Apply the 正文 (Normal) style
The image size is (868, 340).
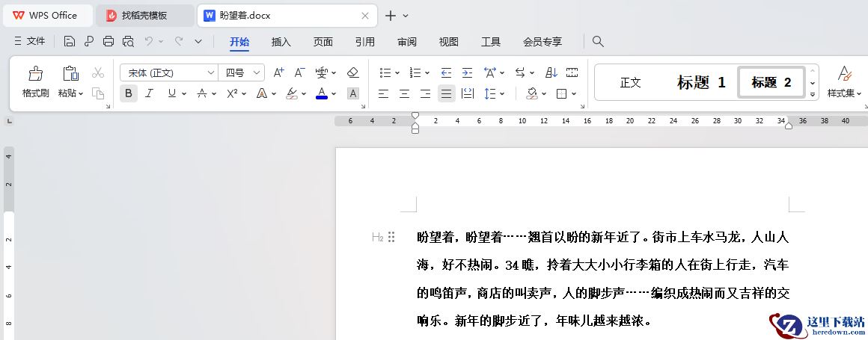tap(631, 83)
